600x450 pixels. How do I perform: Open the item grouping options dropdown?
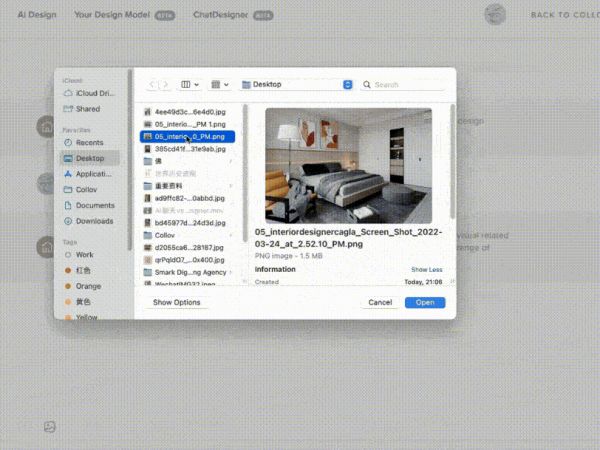pos(221,85)
